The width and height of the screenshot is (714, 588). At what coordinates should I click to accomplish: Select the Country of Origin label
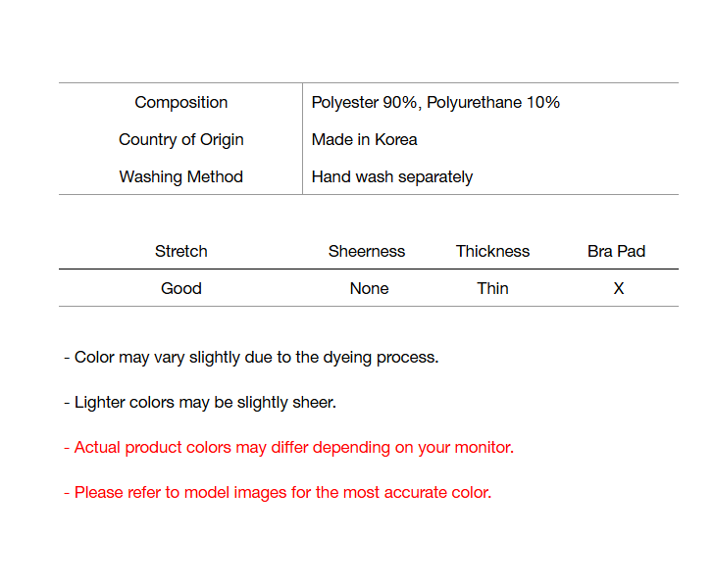(x=180, y=139)
